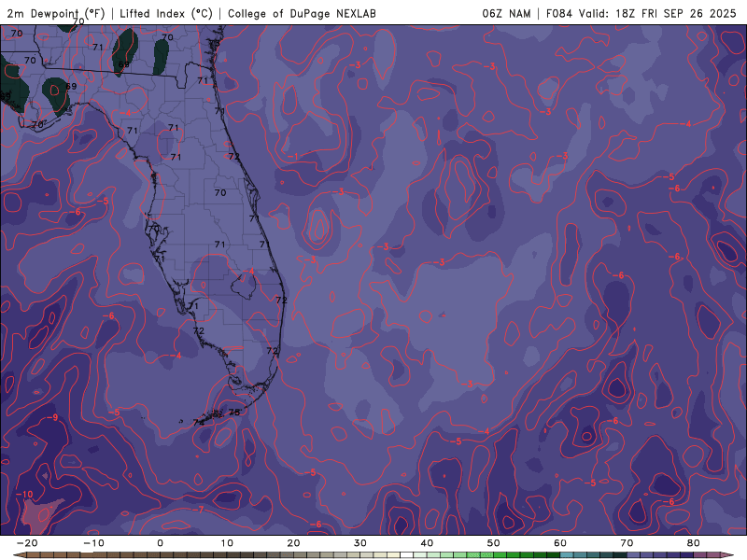The height and width of the screenshot is (560, 747).
Task: Click the "75" dewpoint value near the Keys
Action: tap(234, 413)
